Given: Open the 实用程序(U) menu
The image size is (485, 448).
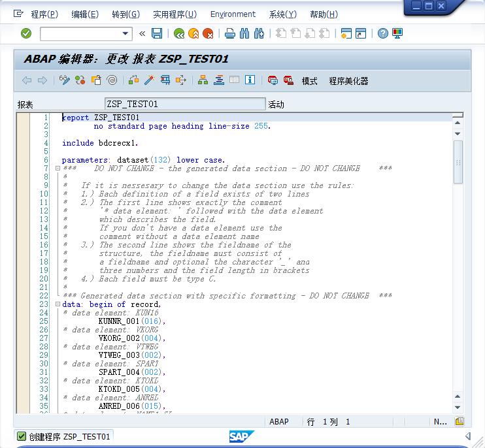Looking at the screenshot, I should coord(175,14).
